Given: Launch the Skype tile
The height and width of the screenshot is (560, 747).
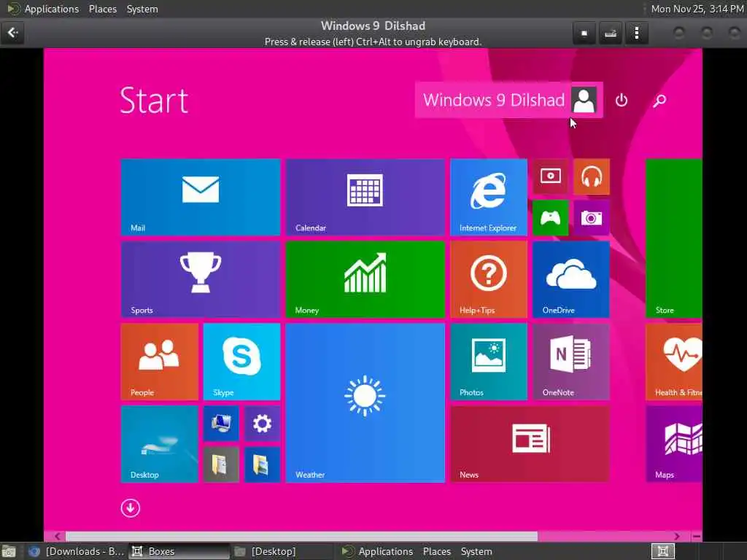Looking at the screenshot, I should pyautogui.click(x=241, y=362).
